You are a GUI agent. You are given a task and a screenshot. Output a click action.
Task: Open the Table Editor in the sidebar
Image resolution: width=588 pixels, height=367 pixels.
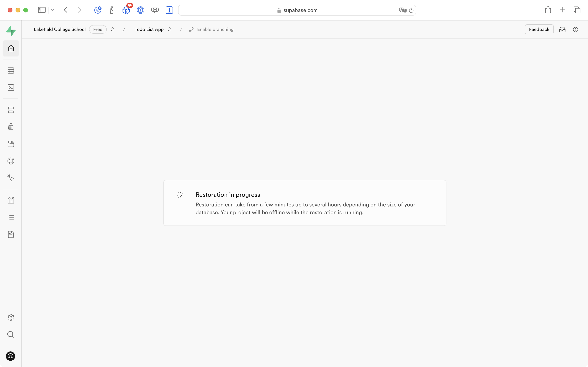pyautogui.click(x=11, y=70)
